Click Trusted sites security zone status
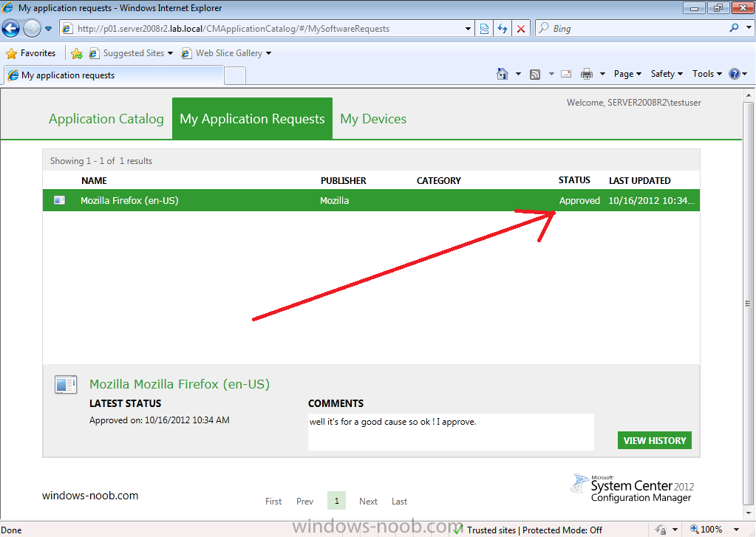This screenshot has width=756, height=537. [528, 530]
